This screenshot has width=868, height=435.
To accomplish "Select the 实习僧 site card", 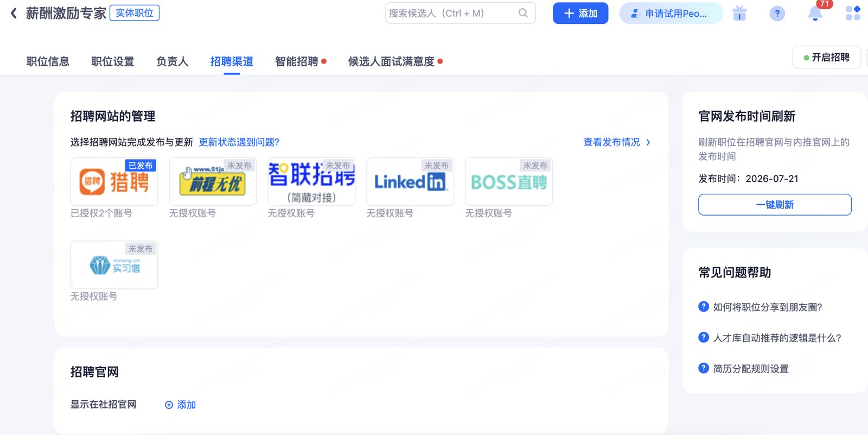I will (114, 264).
